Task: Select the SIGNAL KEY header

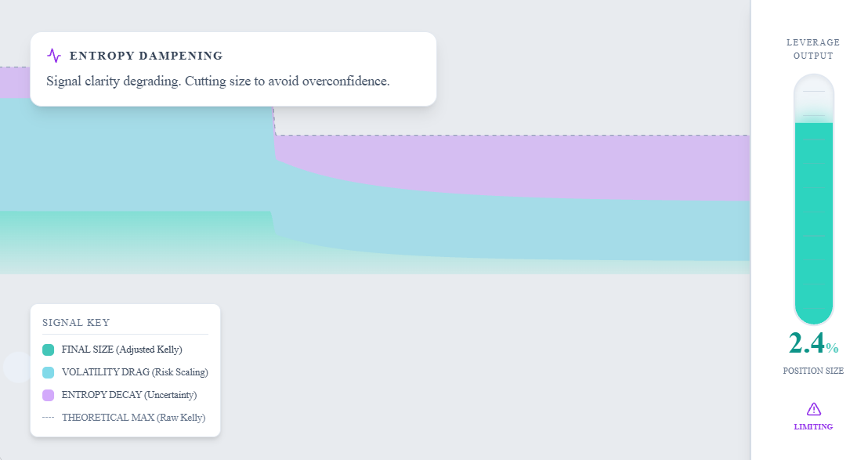Action: (x=75, y=322)
